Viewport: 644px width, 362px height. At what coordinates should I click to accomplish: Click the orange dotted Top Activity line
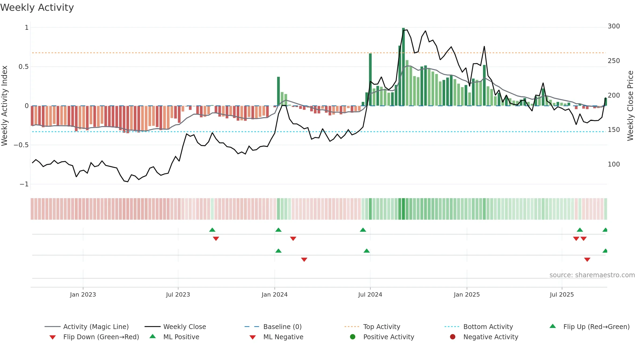pyautogui.click(x=319, y=53)
